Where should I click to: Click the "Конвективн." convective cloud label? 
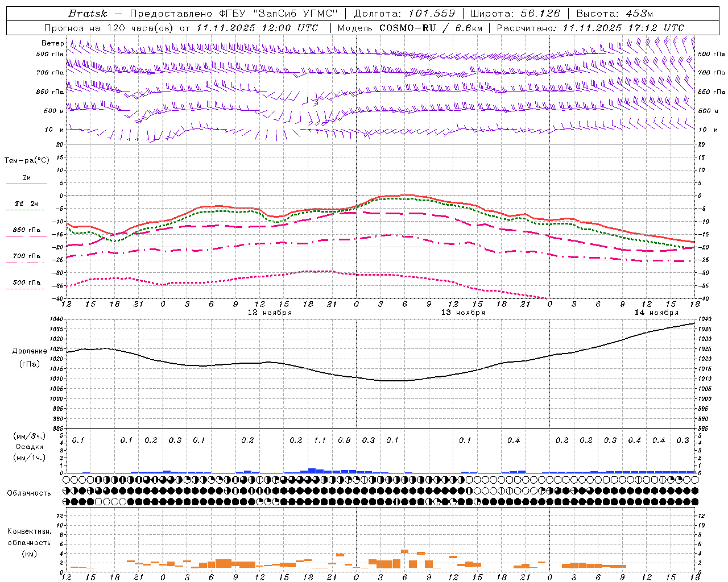[29, 531]
